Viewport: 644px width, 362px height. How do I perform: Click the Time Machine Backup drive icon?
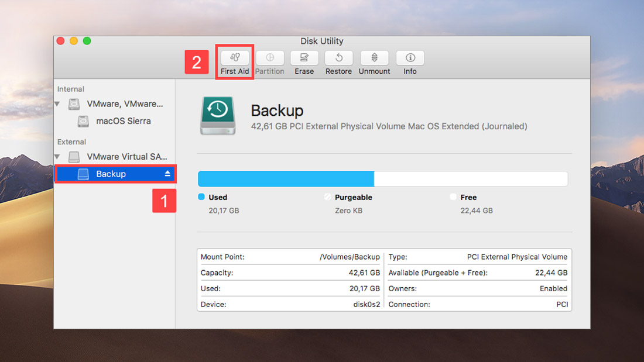pos(218,116)
